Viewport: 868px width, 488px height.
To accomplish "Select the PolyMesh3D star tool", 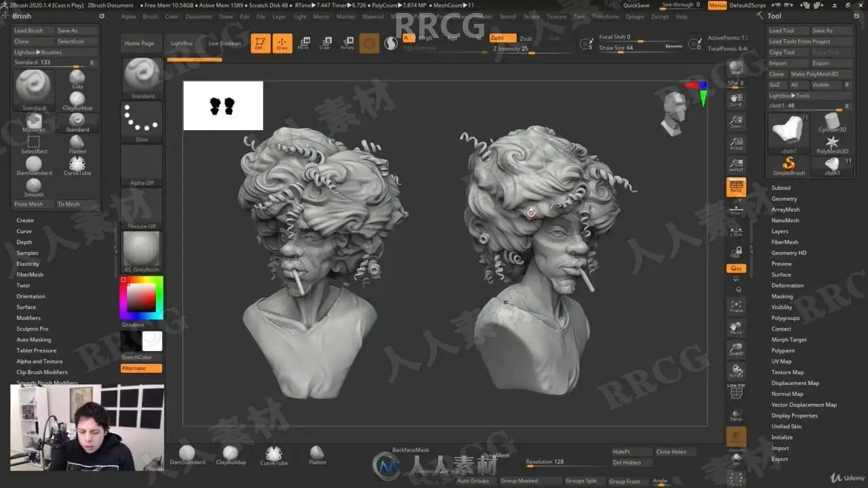I will [x=832, y=144].
